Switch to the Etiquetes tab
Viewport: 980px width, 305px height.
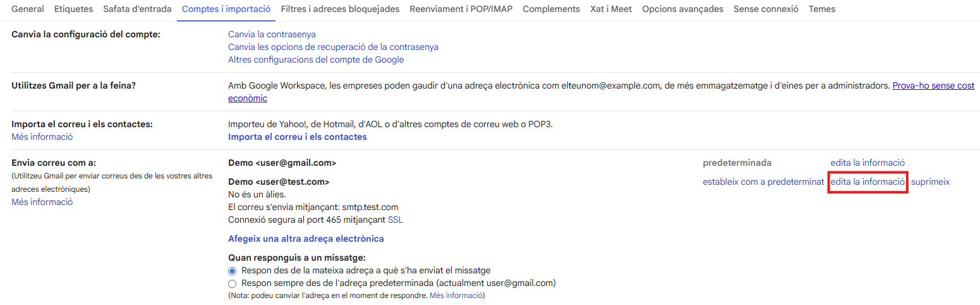coord(73,9)
